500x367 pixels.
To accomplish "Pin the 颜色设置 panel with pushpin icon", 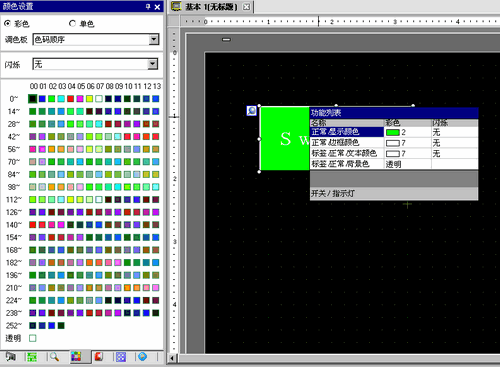I will tap(148, 7).
